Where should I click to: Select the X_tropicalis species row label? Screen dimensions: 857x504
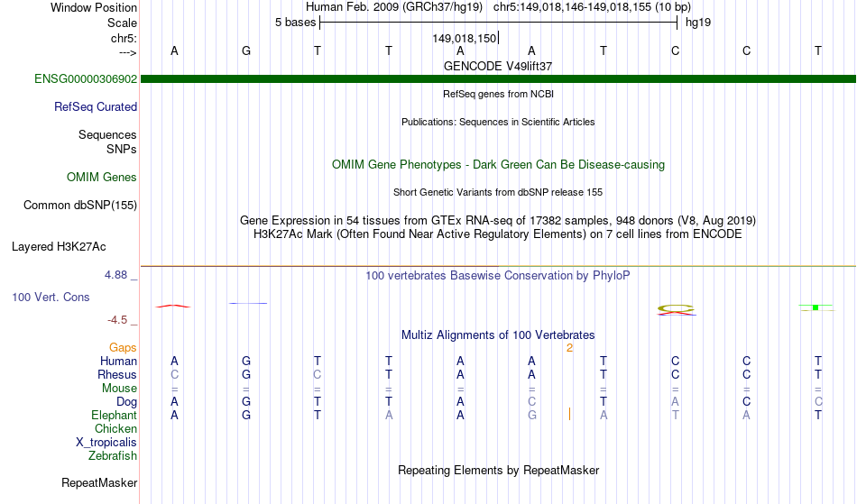[106, 443]
